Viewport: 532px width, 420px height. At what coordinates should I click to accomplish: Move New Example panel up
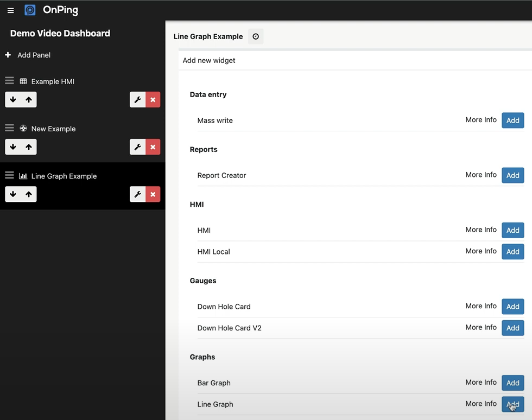coord(29,147)
